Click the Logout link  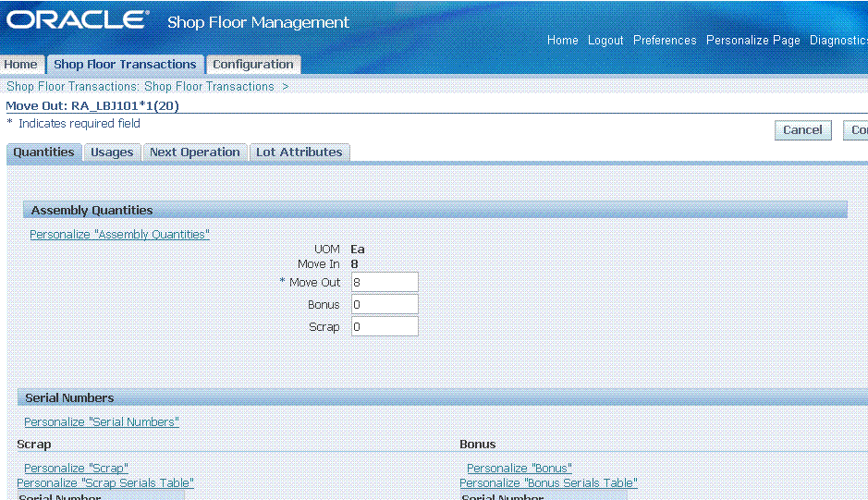click(605, 41)
